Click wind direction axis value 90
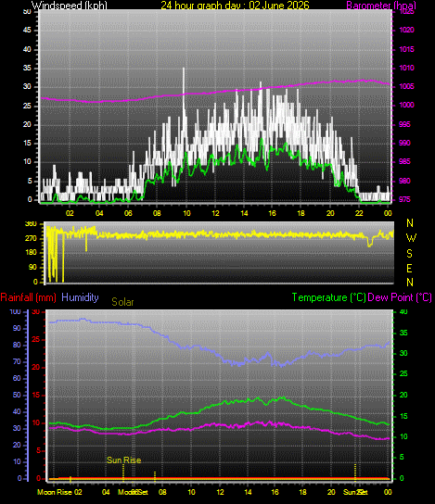Image resolution: width=435 pixels, height=504 pixels. (32, 267)
